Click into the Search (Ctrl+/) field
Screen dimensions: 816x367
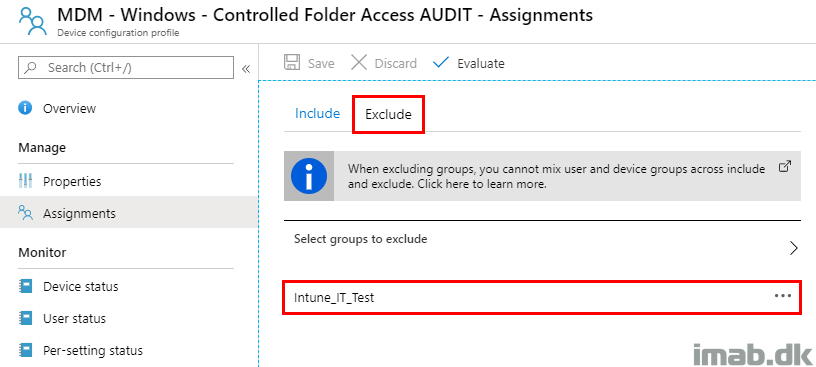pyautogui.click(x=126, y=67)
